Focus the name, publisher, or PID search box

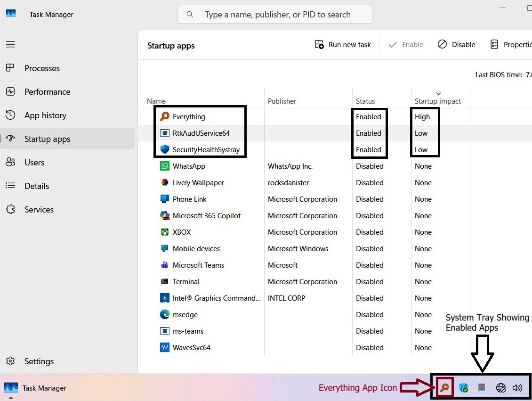275,14
